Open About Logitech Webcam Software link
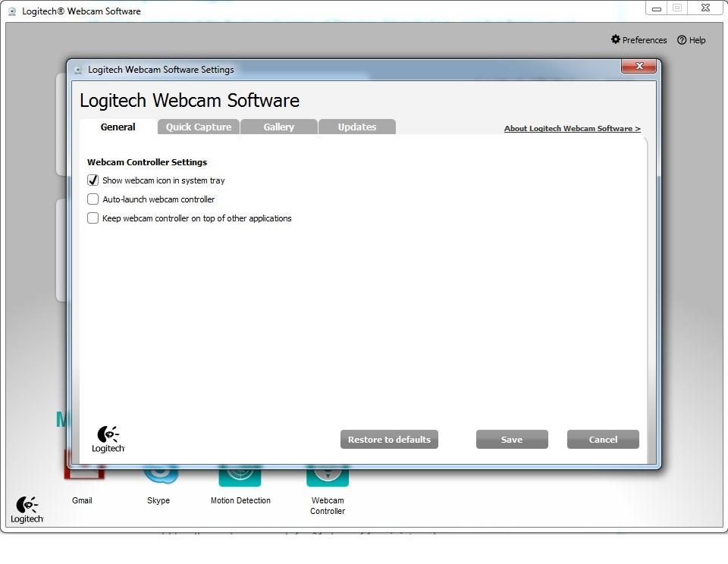 point(572,129)
